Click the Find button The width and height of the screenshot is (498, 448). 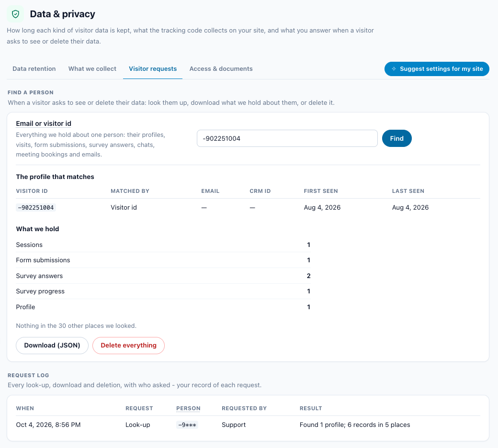[x=396, y=138]
